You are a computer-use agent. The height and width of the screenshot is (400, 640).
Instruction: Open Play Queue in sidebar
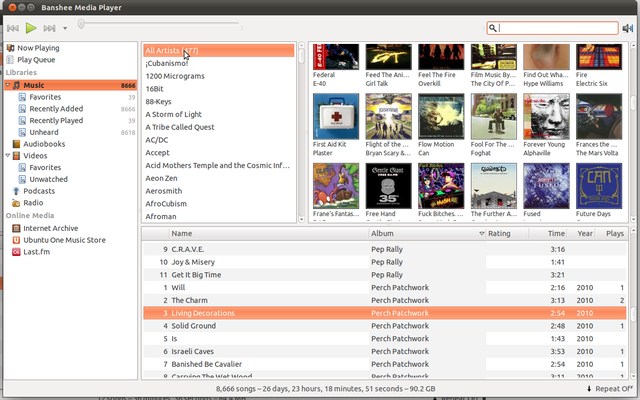[36, 60]
